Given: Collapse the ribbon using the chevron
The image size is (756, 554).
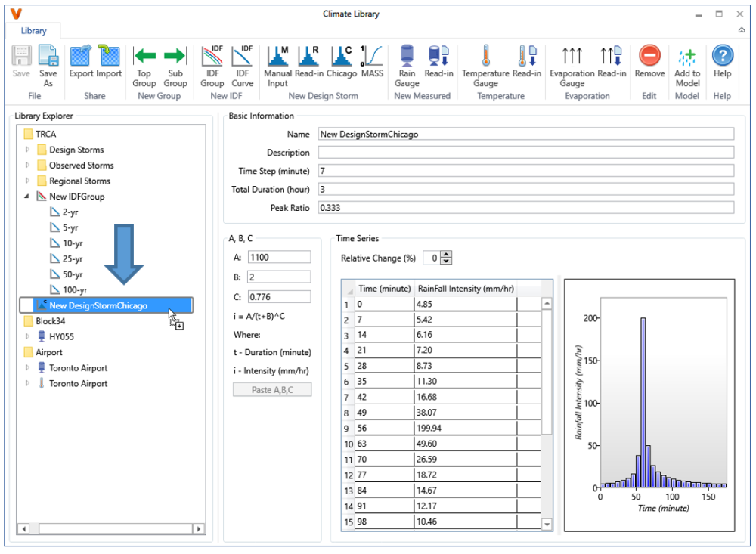Looking at the screenshot, I should click(x=741, y=30).
